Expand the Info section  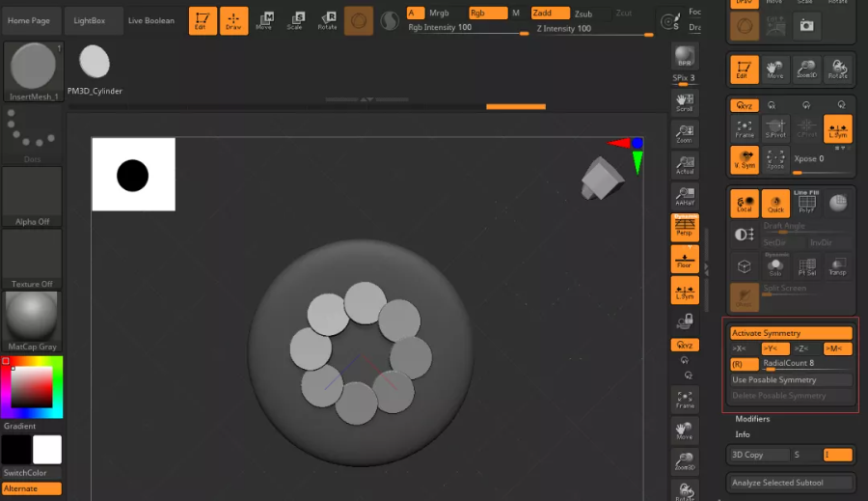(743, 434)
